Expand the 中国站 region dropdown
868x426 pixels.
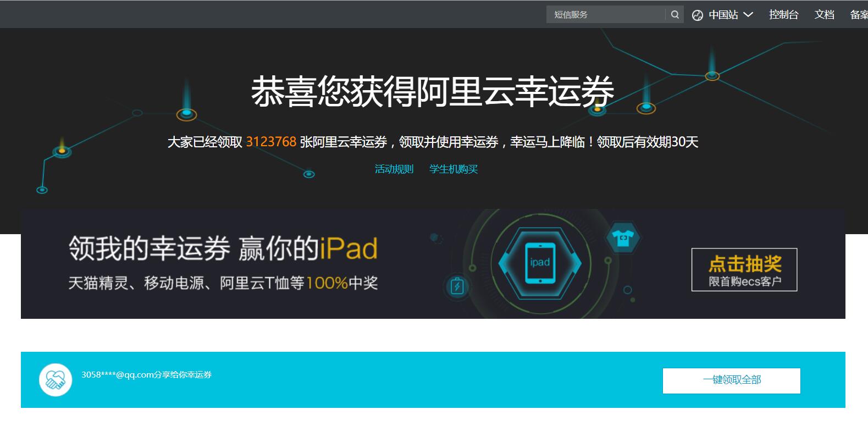click(x=748, y=15)
